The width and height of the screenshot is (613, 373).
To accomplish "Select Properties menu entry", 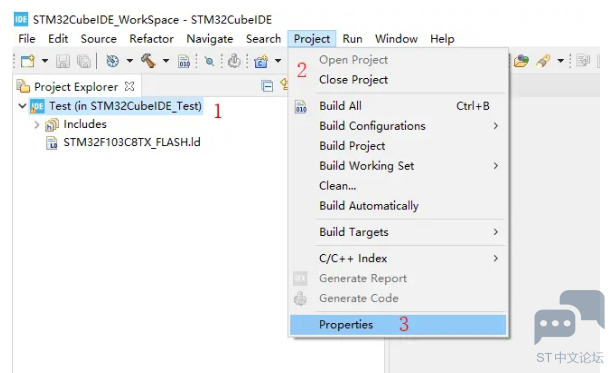I will tap(398, 325).
